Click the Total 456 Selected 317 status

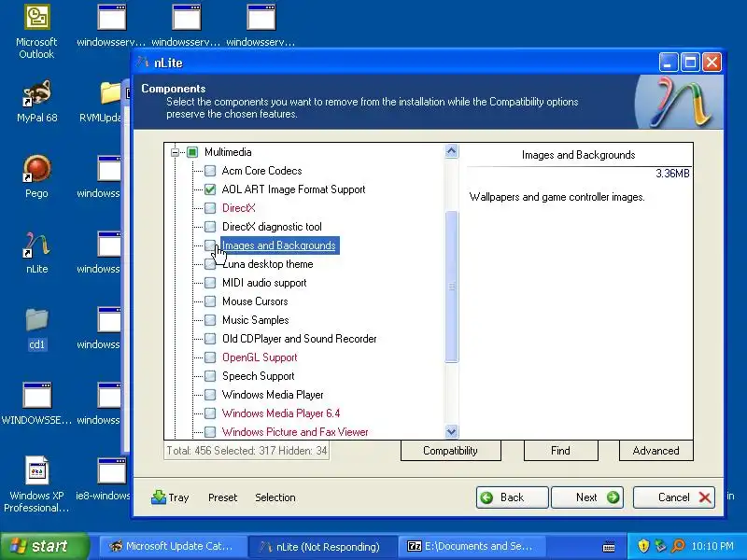(247, 451)
